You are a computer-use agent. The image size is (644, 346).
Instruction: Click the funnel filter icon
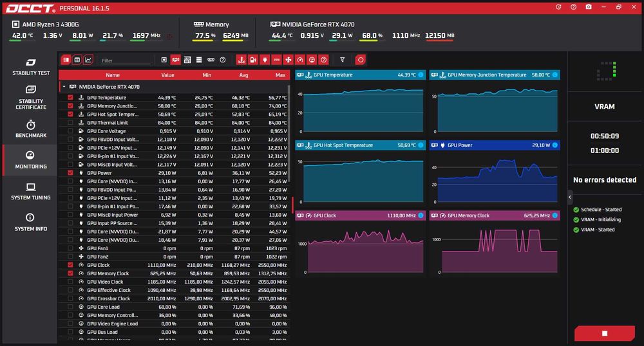[342, 60]
